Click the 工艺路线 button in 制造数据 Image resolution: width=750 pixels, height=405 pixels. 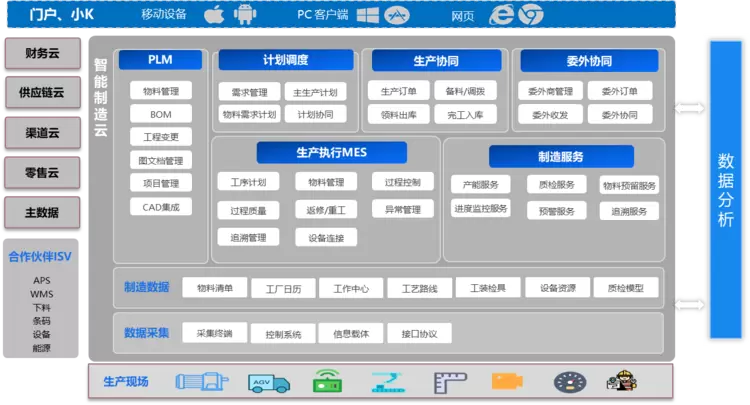[x=419, y=288]
